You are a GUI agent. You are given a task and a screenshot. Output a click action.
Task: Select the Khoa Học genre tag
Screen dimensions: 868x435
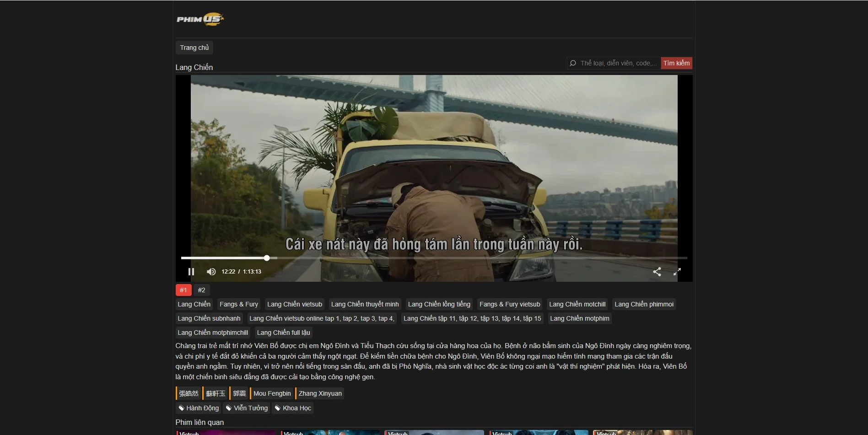point(293,408)
